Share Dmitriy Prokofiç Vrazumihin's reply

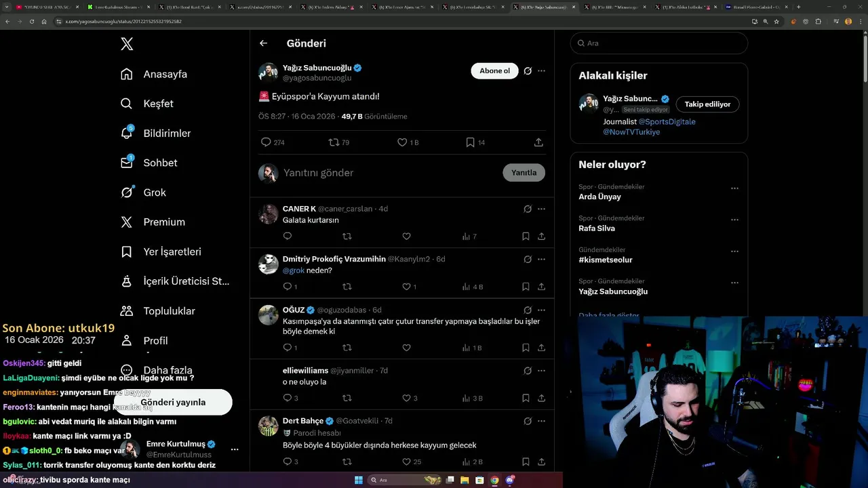541,287
